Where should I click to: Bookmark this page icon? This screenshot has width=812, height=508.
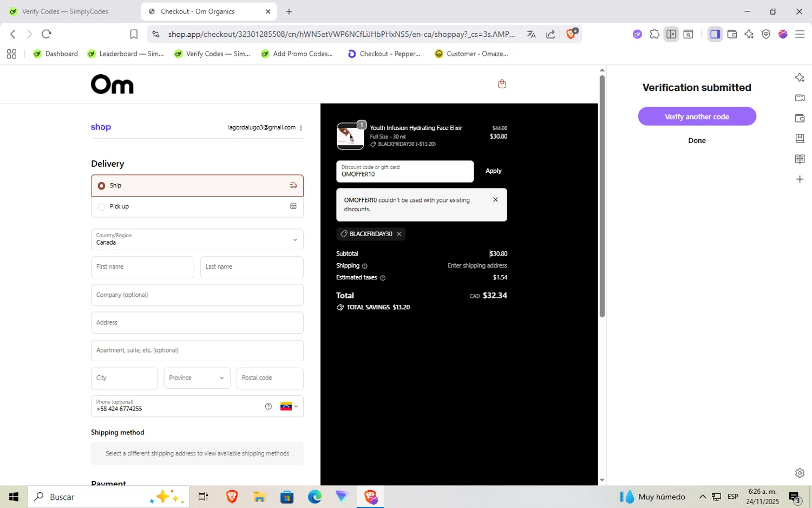click(134, 34)
